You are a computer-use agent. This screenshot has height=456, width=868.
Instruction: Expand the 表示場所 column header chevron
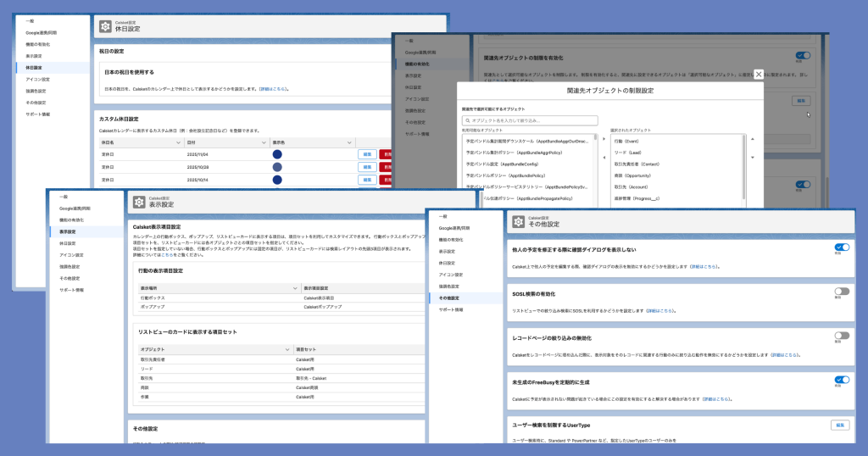tap(296, 288)
